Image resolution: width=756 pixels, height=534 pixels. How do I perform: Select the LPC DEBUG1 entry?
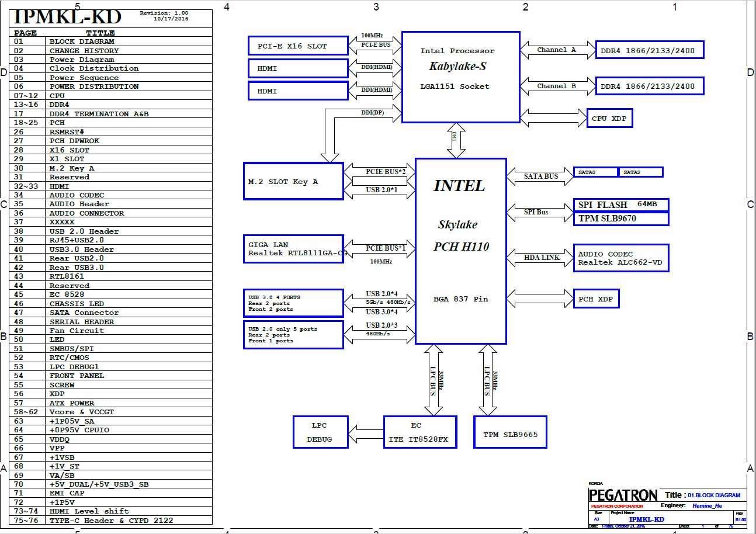tap(110, 367)
